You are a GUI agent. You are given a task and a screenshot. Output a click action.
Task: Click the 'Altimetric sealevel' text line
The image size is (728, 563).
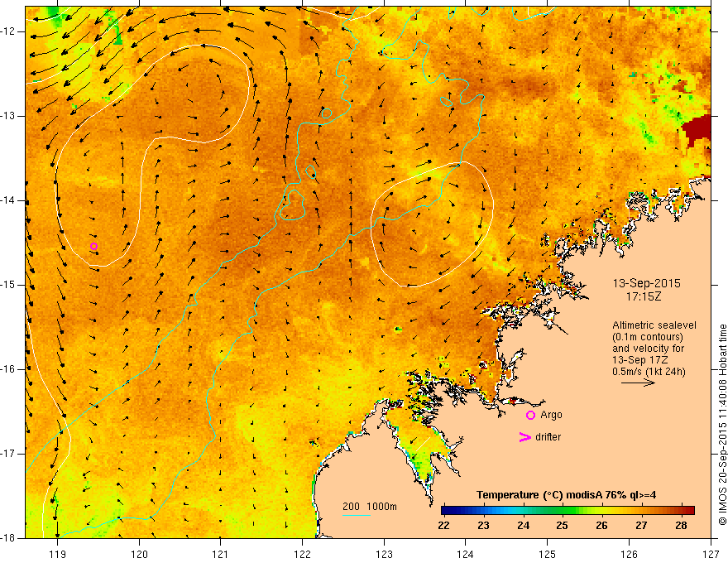[654, 325]
